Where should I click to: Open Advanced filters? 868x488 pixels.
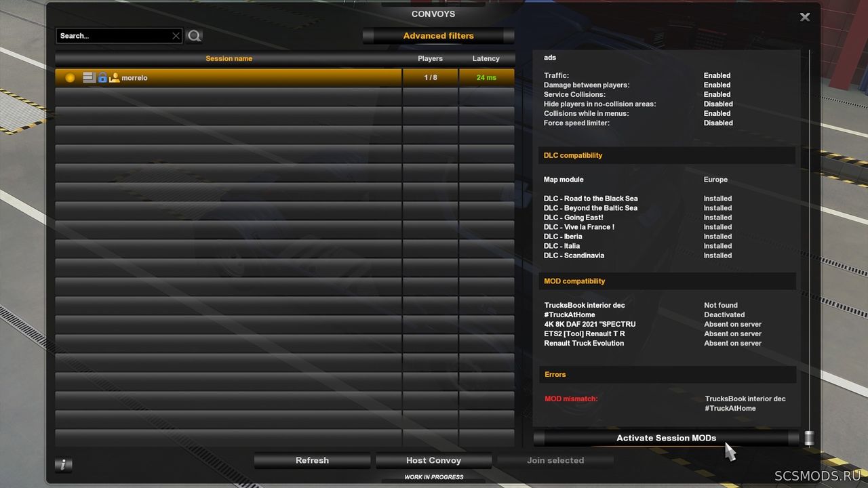pos(439,36)
